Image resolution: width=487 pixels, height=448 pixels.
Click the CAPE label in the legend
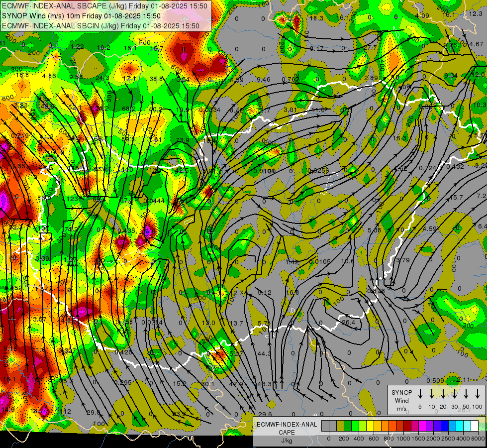(x=287, y=433)
